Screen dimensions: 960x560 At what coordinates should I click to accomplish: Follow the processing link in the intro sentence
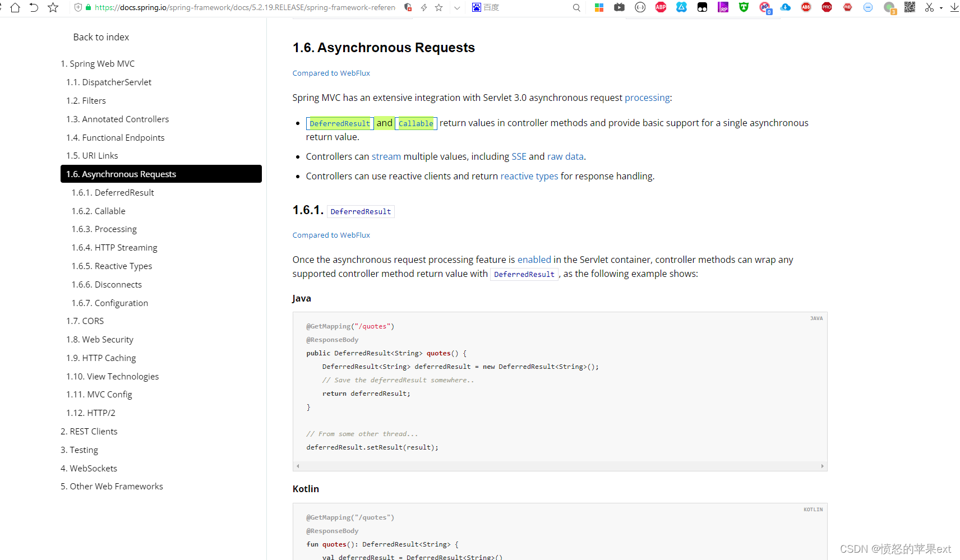pos(647,98)
